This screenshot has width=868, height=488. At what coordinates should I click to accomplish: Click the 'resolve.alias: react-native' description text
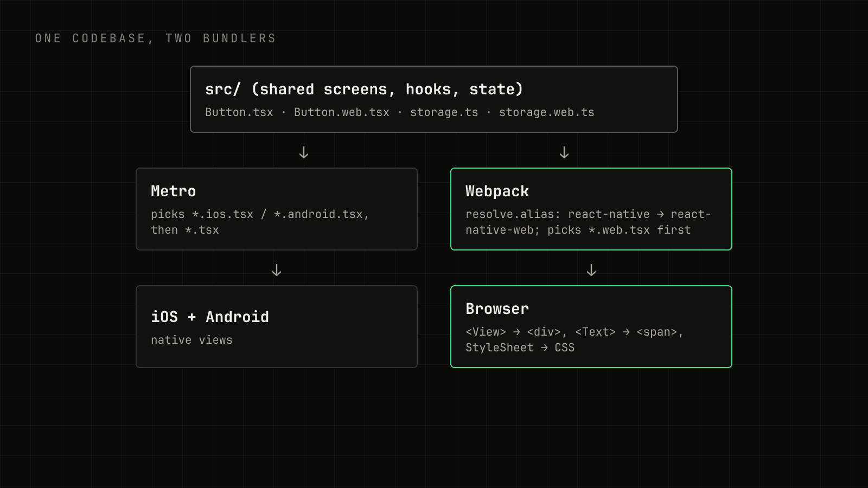click(x=588, y=222)
